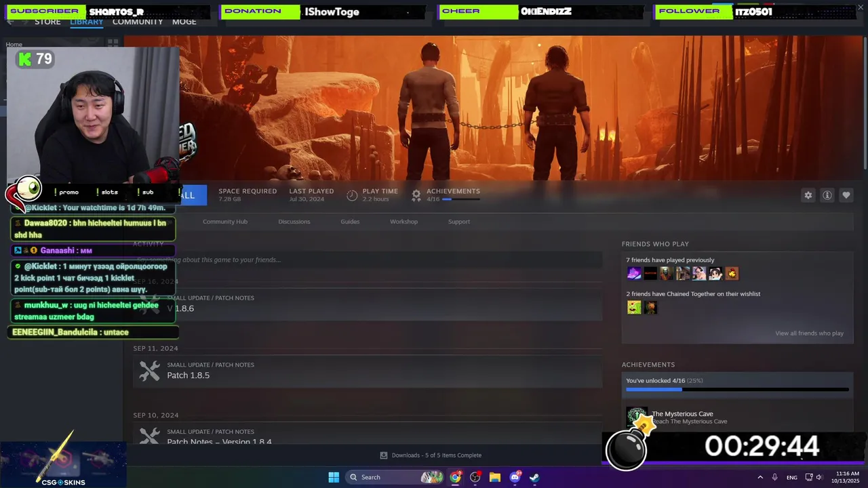Click the Downloads status icon
The width and height of the screenshot is (868, 488).
383,455
